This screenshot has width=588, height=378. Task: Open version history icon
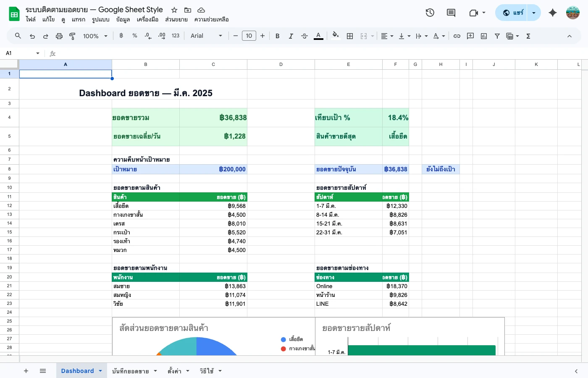tap(430, 13)
